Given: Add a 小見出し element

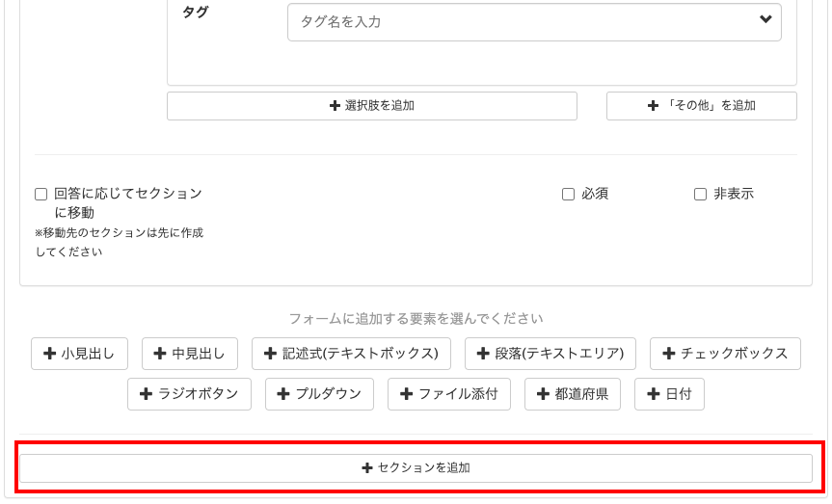Looking at the screenshot, I should [79, 354].
